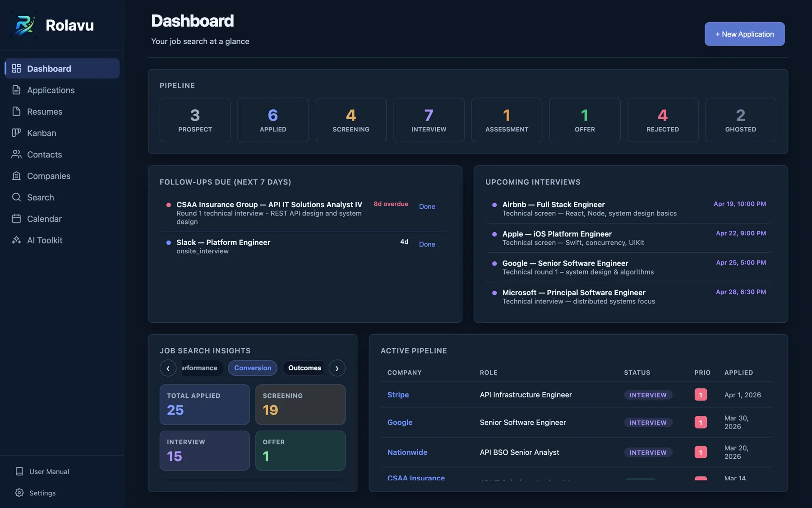Open Kanban board from sidebar icon
This screenshot has width=812, height=508.
(x=16, y=133)
